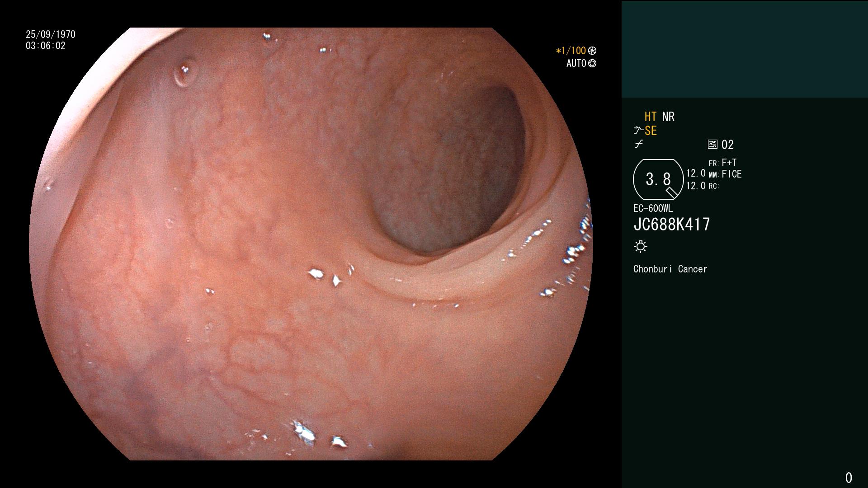Click the date text 25/09/1970
The width and height of the screenshot is (868, 488).
[x=51, y=34]
